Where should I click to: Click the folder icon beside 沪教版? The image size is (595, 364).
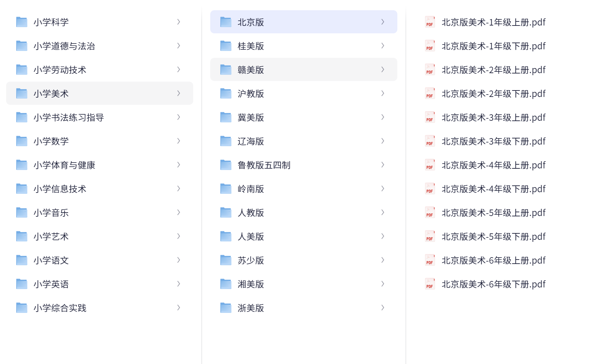tap(226, 93)
